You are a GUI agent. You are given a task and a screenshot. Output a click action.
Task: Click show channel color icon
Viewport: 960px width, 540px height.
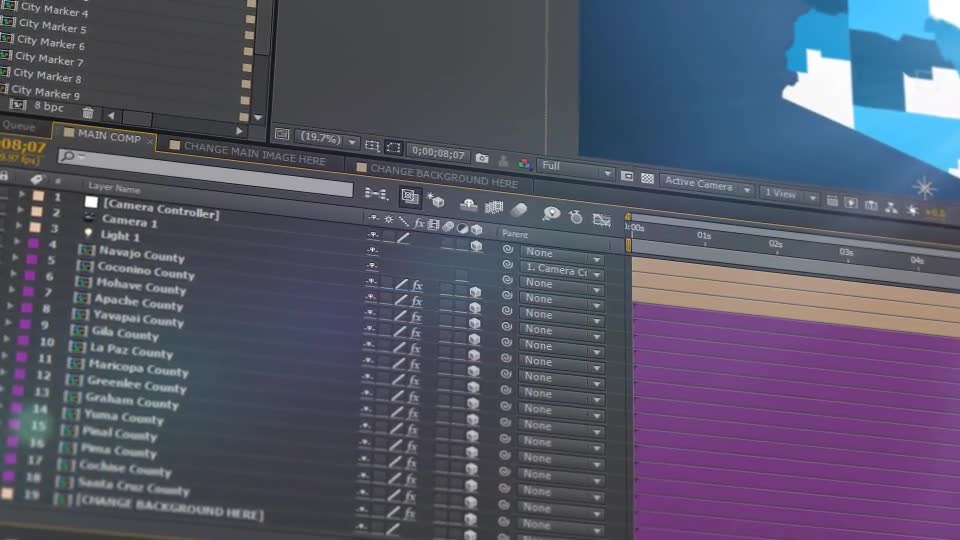524,163
